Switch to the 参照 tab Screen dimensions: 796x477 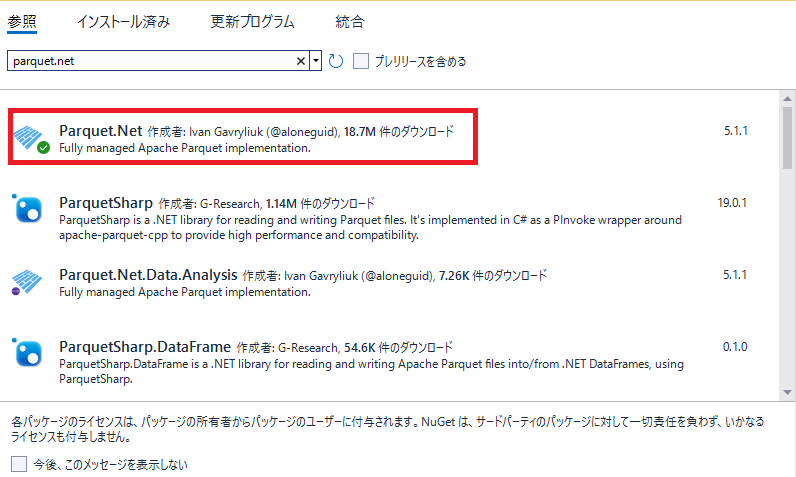(22, 22)
